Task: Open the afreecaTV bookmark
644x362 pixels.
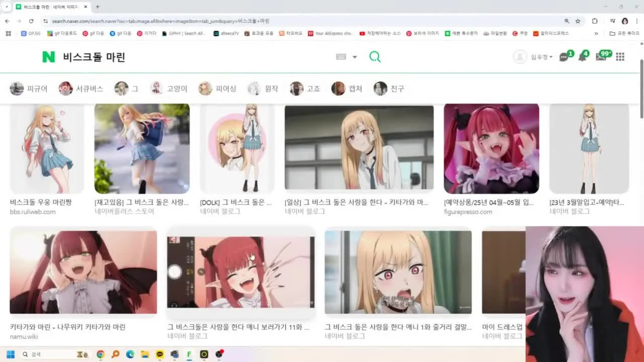Action: point(226,33)
